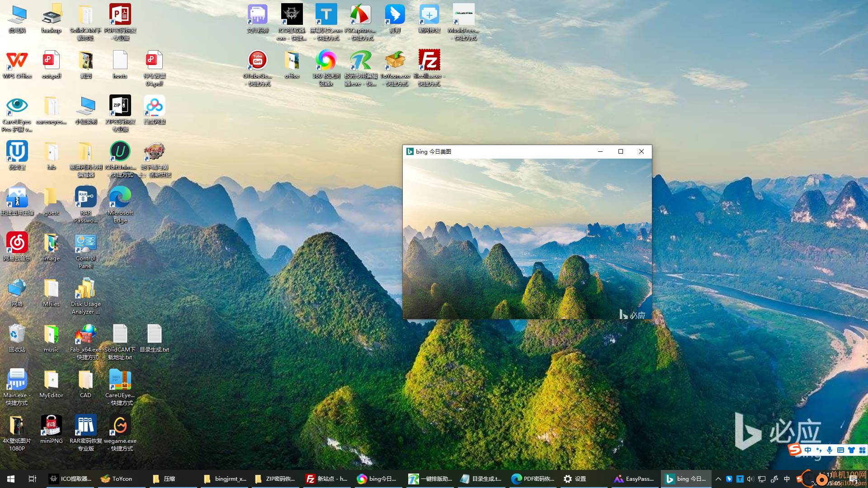Select the 百度网盘 desktop icon

point(155,110)
